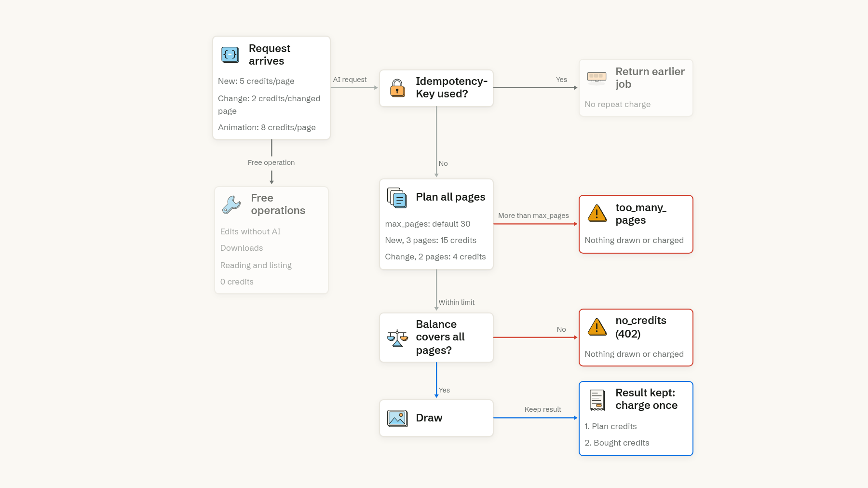Select the no_credits (402) heading
868x488 pixels.
(x=641, y=327)
